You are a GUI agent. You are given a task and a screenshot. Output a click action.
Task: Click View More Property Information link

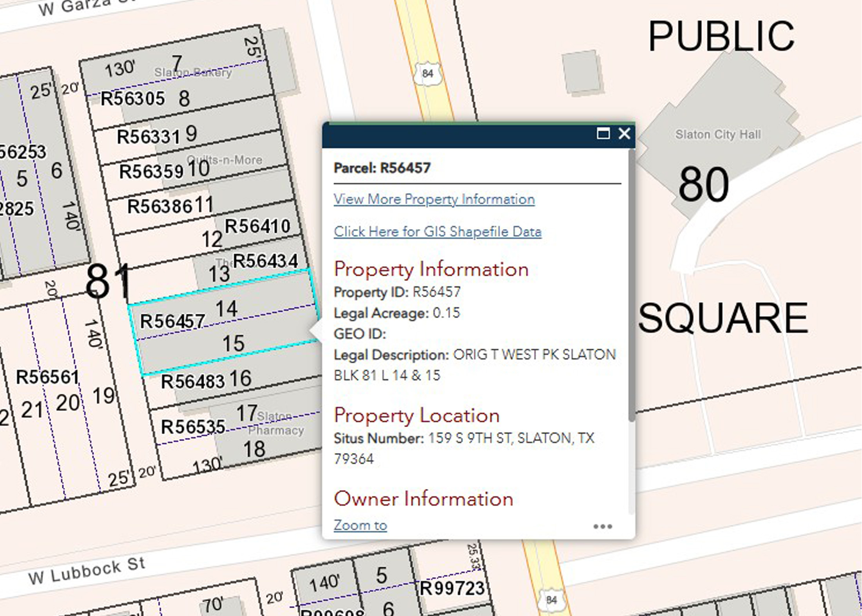[x=434, y=199]
